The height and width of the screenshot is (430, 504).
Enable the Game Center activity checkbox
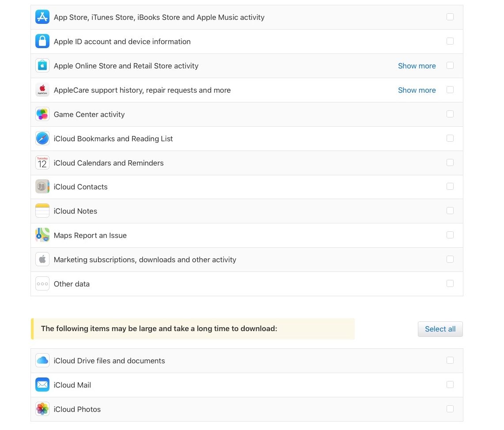(450, 114)
